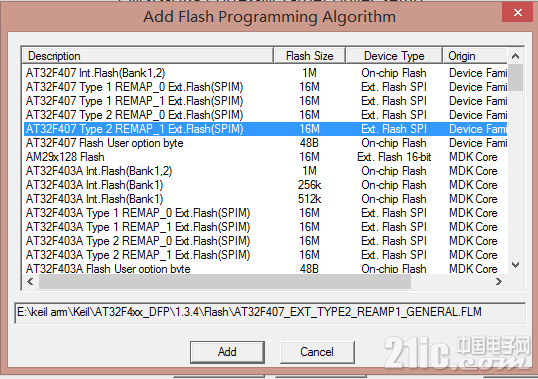Select AT32F407 Type 1 REMAP_0 Ext.Flash(SPIM)
The height and width of the screenshot is (379, 538).
pos(265,87)
